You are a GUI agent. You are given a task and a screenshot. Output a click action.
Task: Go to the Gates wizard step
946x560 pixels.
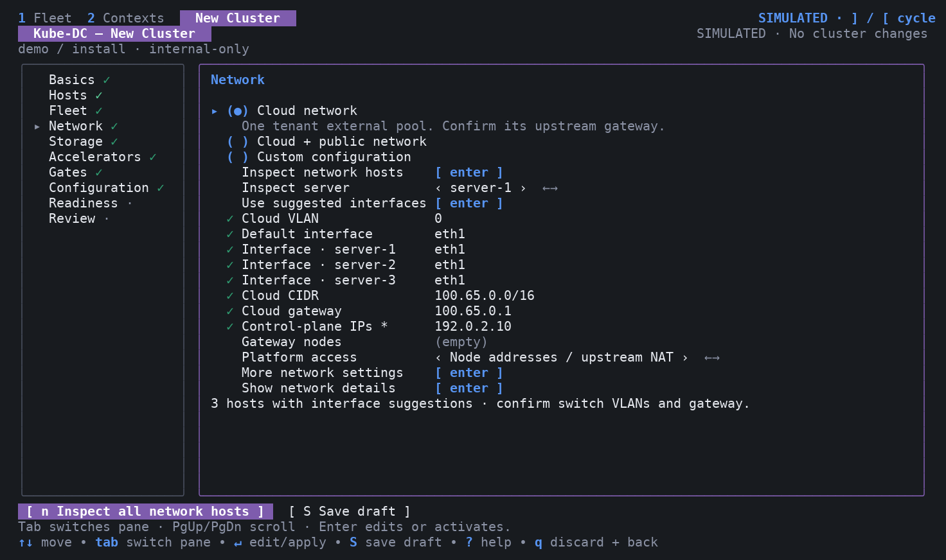(76, 172)
